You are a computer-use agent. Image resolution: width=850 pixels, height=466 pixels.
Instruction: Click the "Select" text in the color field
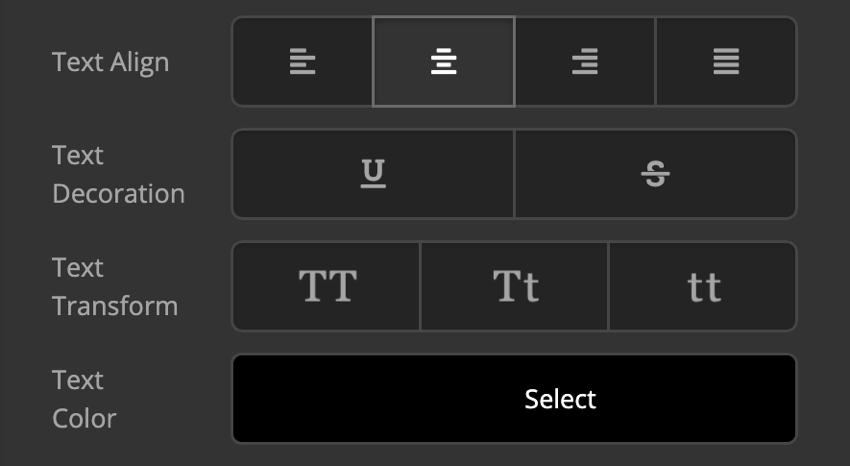tap(560, 399)
